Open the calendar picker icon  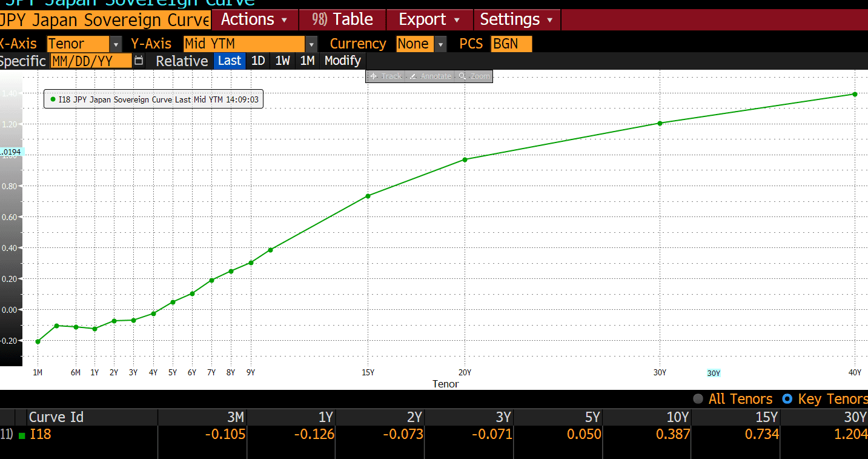(139, 61)
